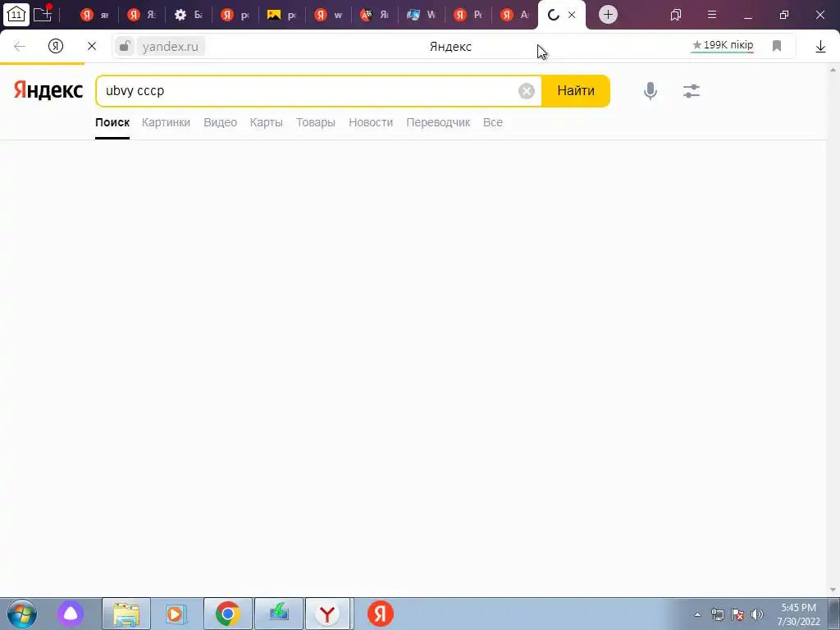Open volume control in tray

pos(757,614)
